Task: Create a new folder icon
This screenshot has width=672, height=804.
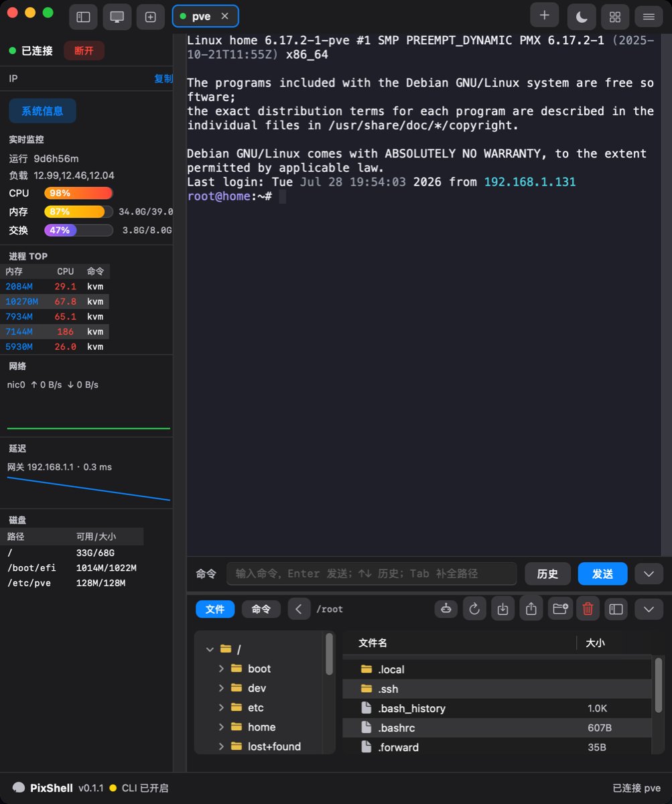Action: point(559,609)
